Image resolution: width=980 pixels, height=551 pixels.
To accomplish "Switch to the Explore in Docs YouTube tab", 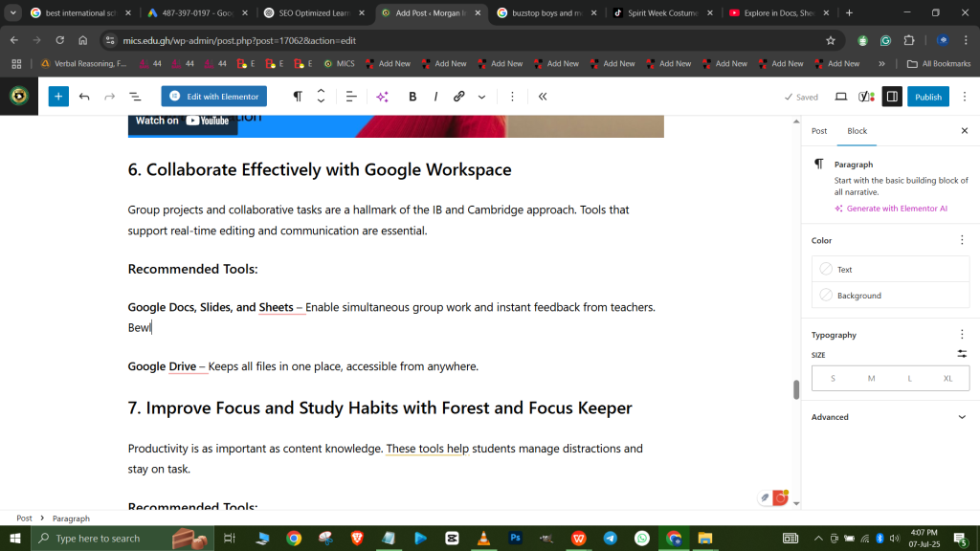I will (x=779, y=12).
